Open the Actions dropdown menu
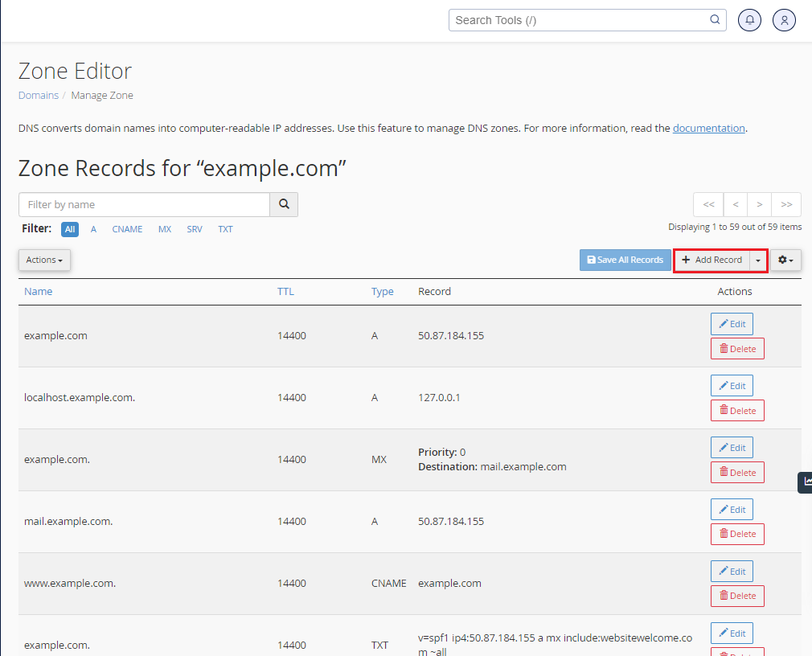The width and height of the screenshot is (812, 656). pyautogui.click(x=44, y=260)
